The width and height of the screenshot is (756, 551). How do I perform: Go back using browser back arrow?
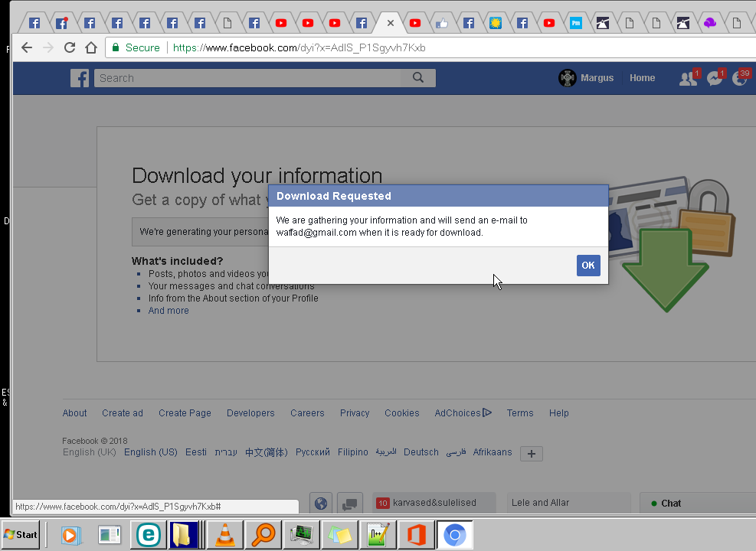27,47
